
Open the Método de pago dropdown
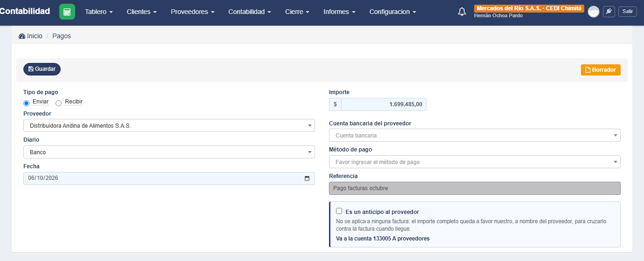pyautogui.click(x=475, y=162)
